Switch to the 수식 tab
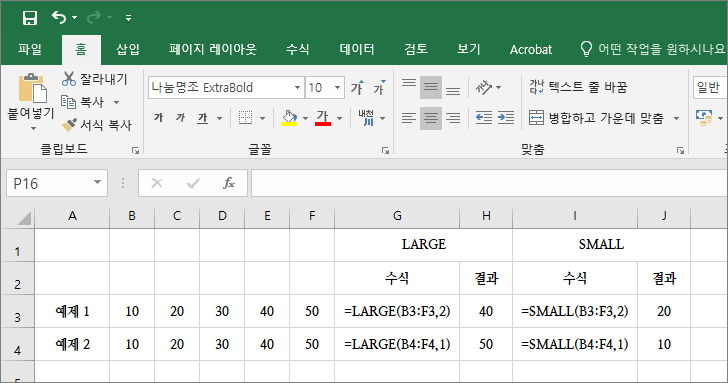Screen dimensions: 728x383 point(298,49)
